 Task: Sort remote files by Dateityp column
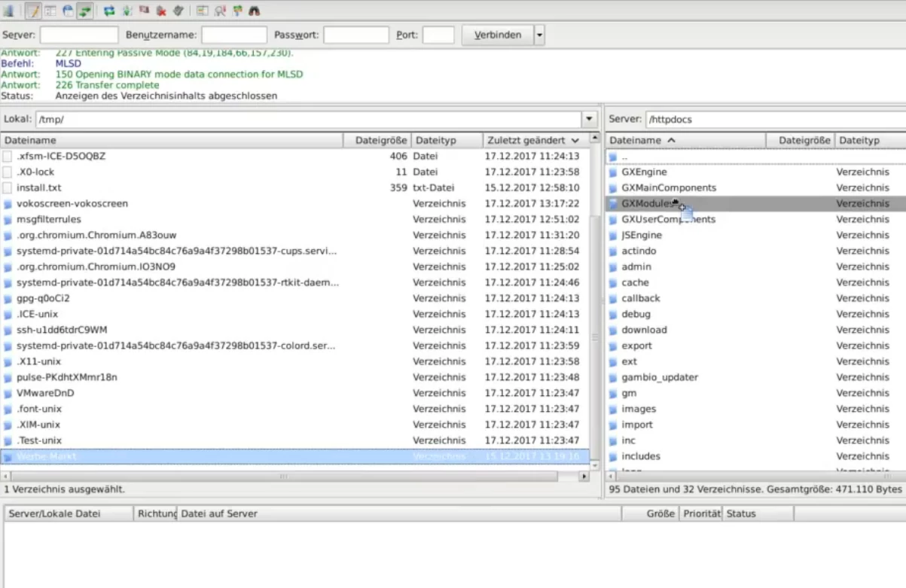[871, 140]
